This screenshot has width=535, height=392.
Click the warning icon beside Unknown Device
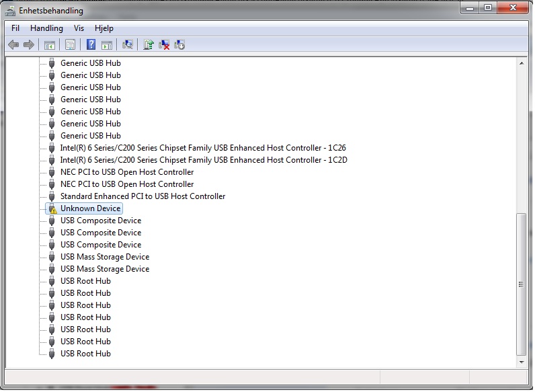click(52, 209)
